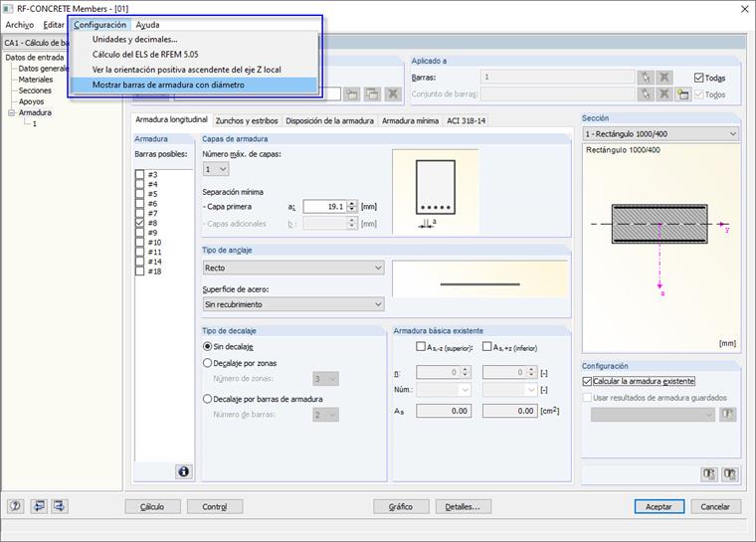Uncheck the #8 rebar checkbox
The height and width of the screenshot is (542, 756).
[140, 223]
